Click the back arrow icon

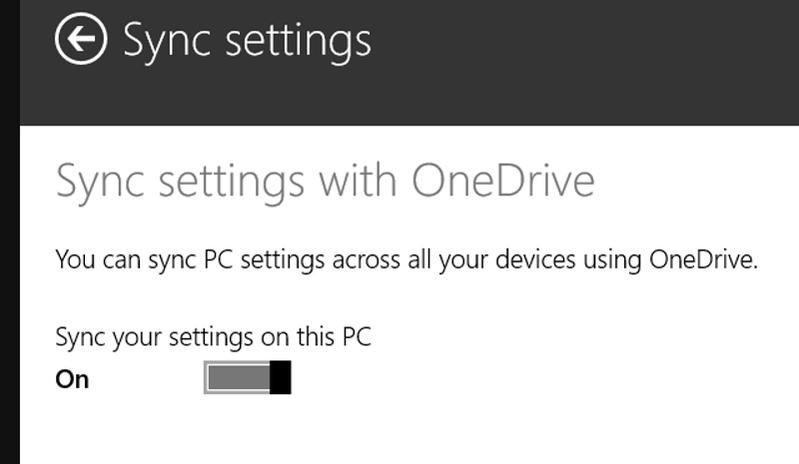point(81,41)
